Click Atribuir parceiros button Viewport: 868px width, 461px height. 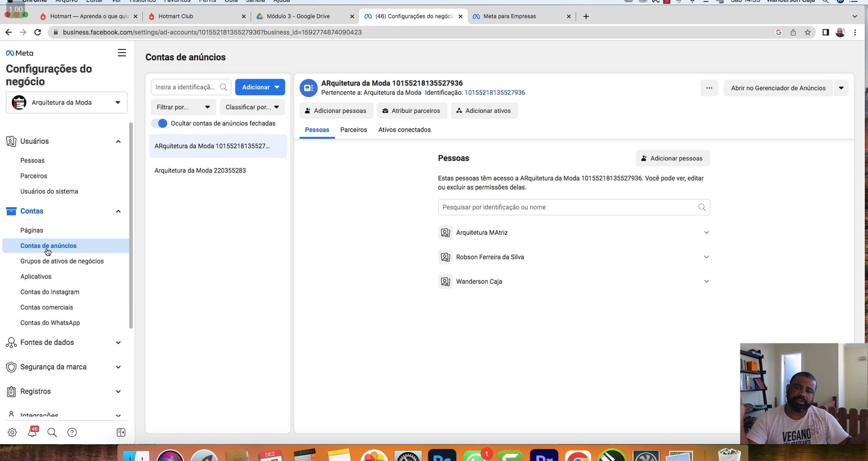tap(412, 111)
